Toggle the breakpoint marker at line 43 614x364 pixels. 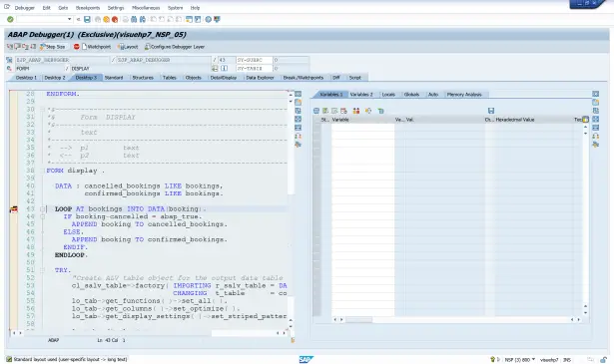point(14,209)
